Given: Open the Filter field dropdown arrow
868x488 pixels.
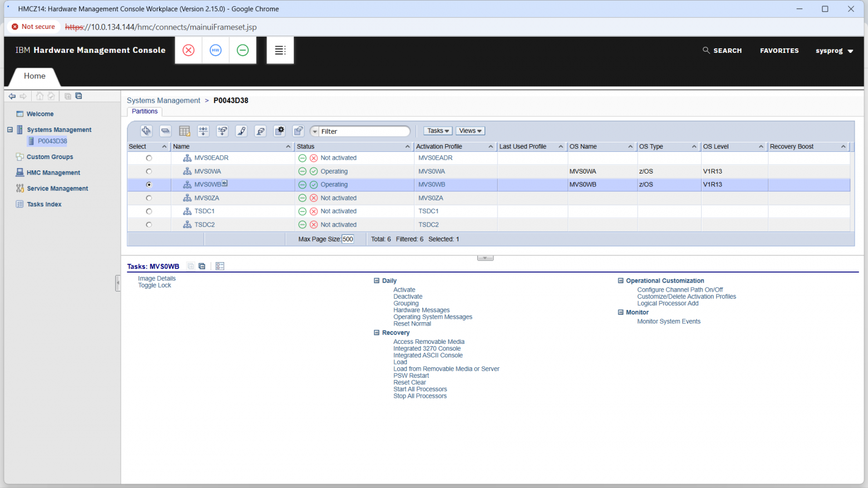Looking at the screenshot, I should [x=315, y=132].
